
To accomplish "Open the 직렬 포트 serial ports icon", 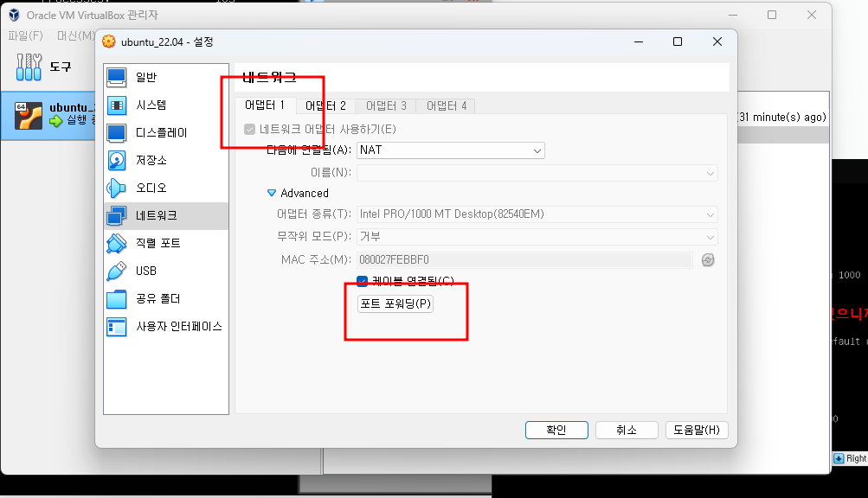I will [x=116, y=244].
